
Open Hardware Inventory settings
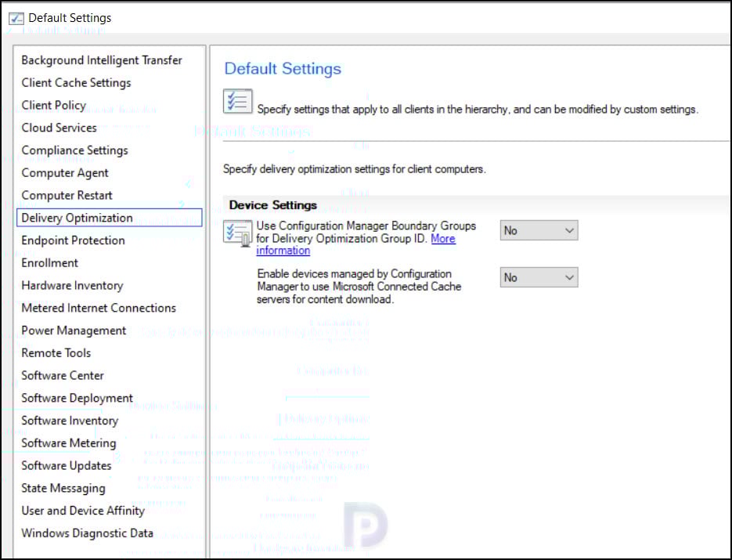72,285
